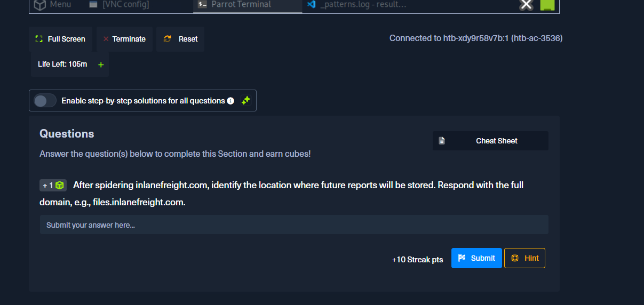Click the Reset button

(x=180, y=39)
